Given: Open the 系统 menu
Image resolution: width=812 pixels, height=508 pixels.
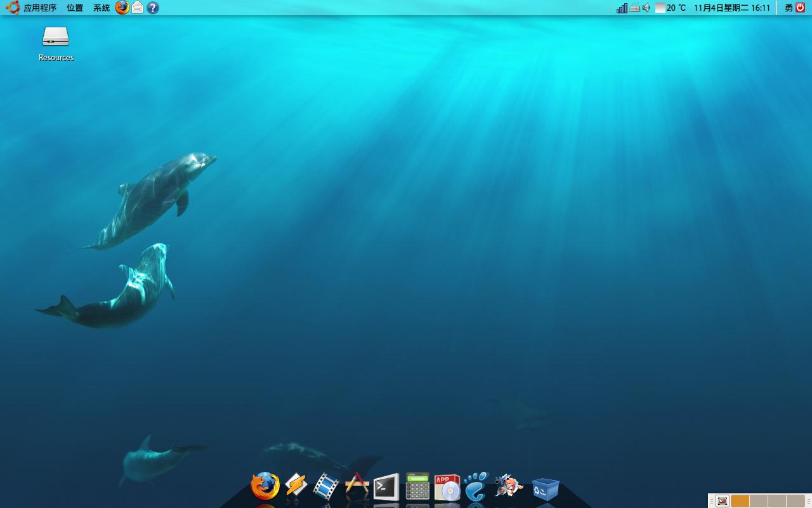Looking at the screenshot, I should pyautogui.click(x=101, y=8).
